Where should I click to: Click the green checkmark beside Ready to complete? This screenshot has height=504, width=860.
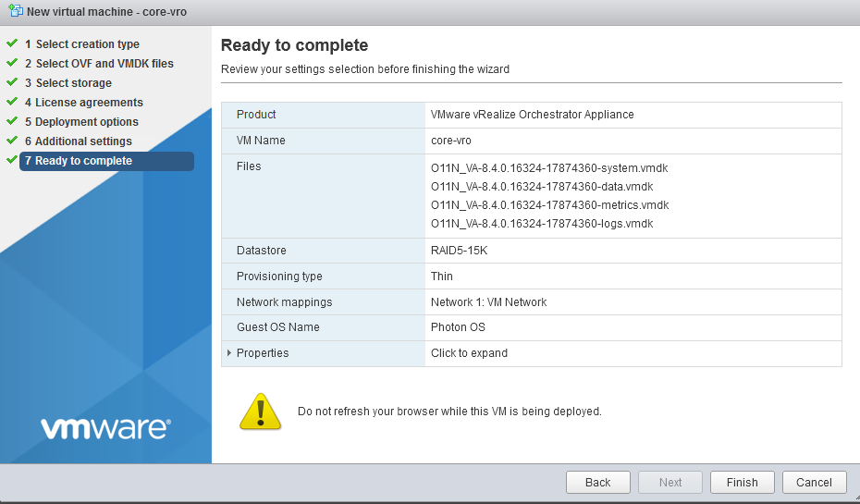pos(12,160)
